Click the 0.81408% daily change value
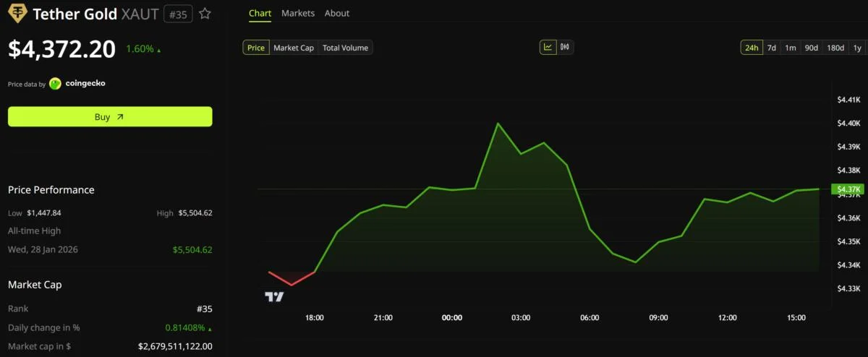Image resolution: width=868 pixels, height=357 pixels. coord(185,327)
